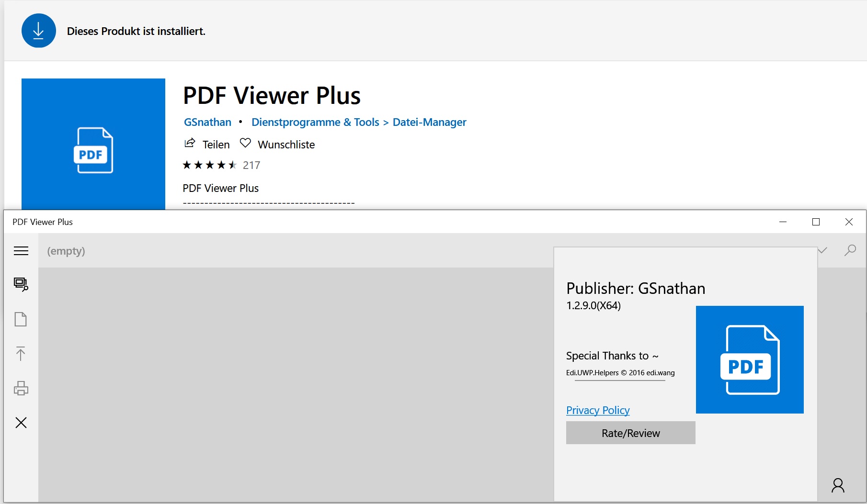Image resolution: width=867 pixels, height=504 pixels.
Task: Click the Edi.UWP.Helpers credit text
Action: (x=620, y=373)
